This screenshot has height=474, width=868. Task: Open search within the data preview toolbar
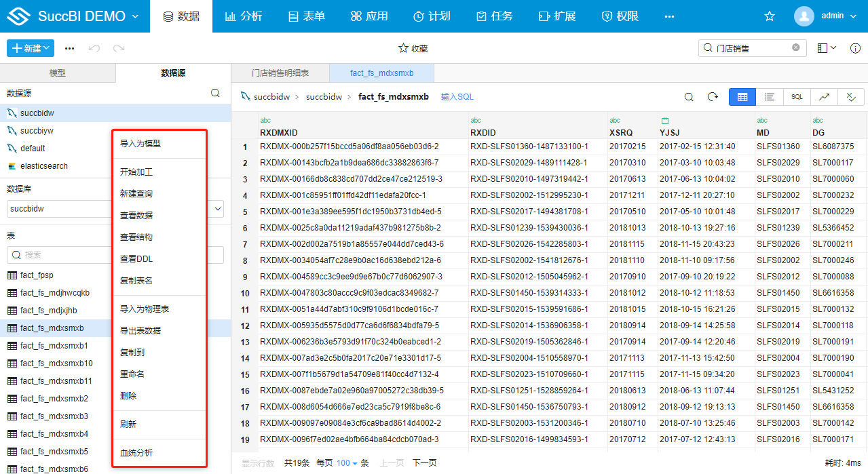tap(688, 97)
